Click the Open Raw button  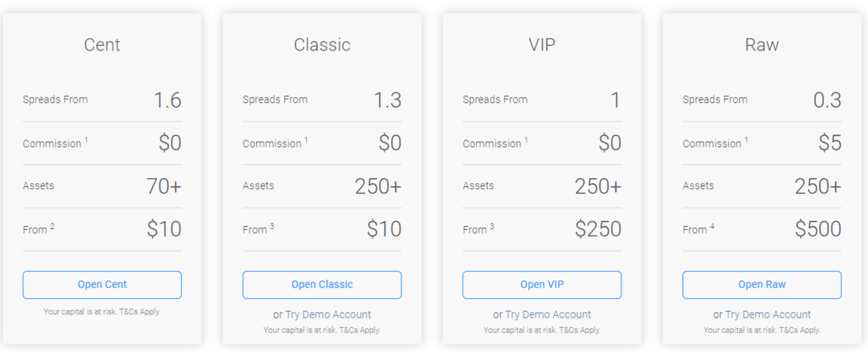[x=762, y=284]
